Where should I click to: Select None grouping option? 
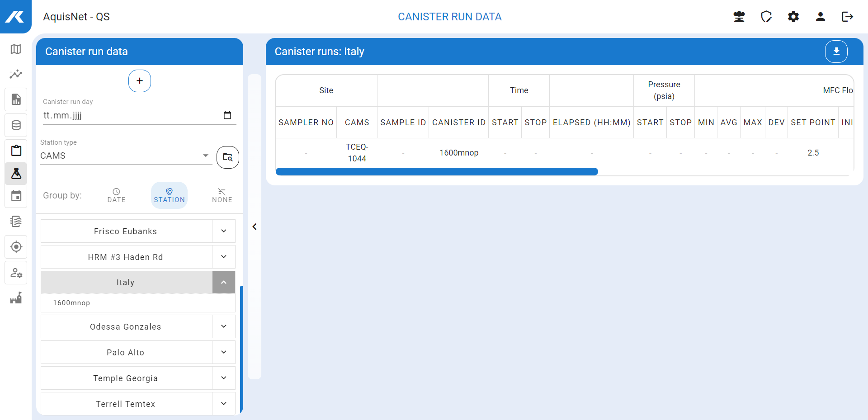[222, 195]
